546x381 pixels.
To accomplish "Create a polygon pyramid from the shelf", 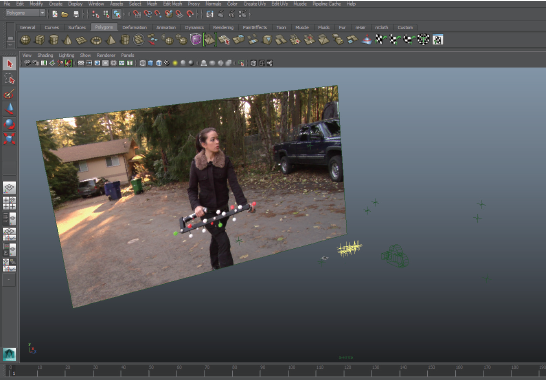I will [x=110, y=40].
